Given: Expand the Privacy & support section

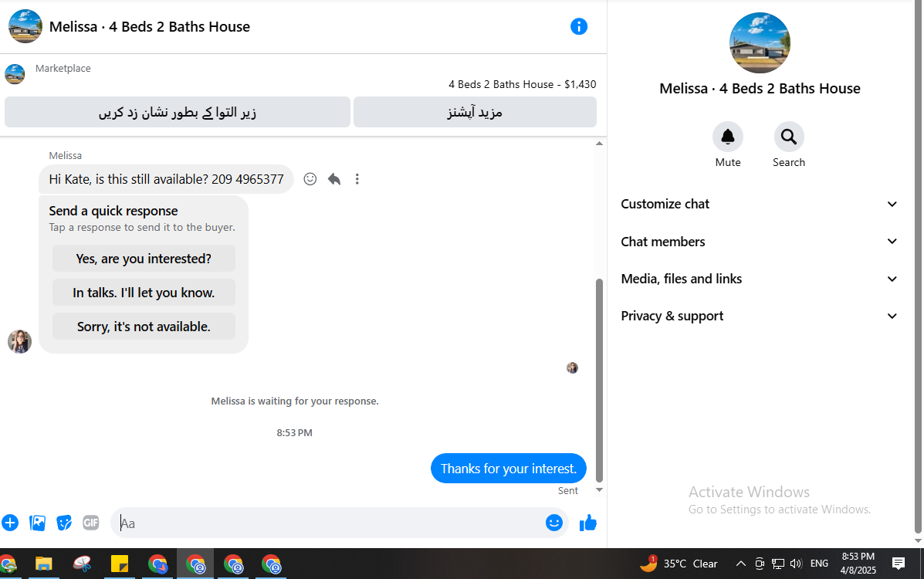Looking at the screenshot, I should tap(759, 316).
